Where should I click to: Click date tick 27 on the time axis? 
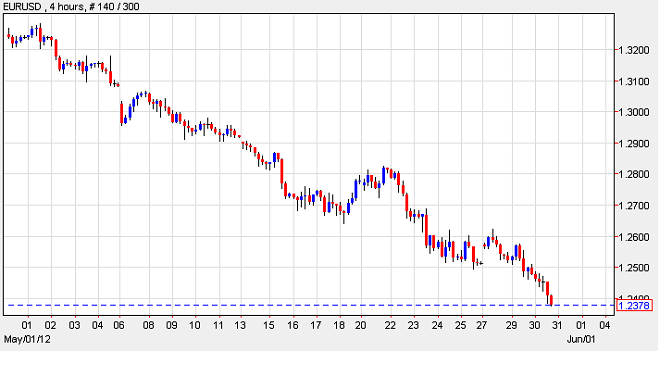pos(482,326)
